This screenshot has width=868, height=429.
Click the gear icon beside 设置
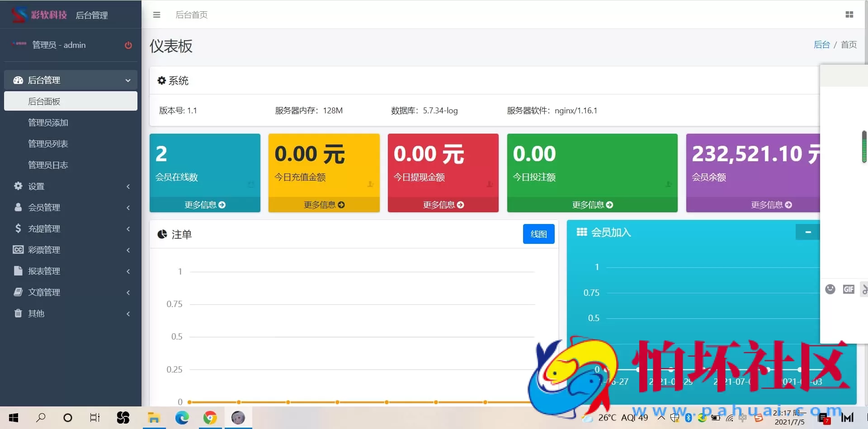pyautogui.click(x=18, y=186)
